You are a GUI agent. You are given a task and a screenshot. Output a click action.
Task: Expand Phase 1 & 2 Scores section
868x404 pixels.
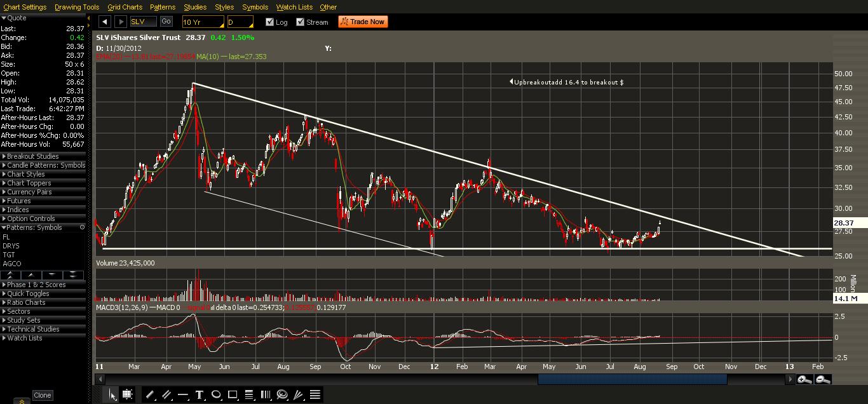click(x=43, y=285)
